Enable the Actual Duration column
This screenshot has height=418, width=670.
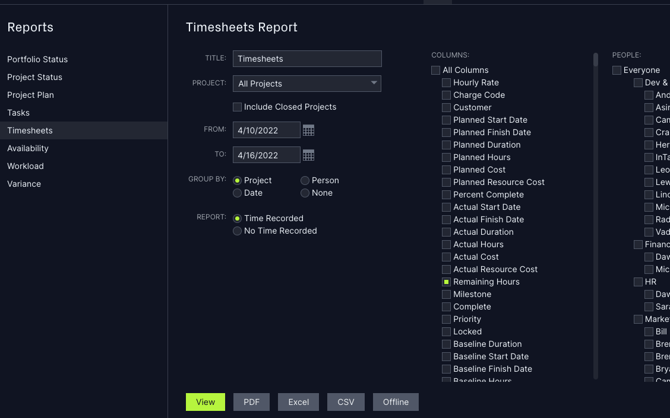click(446, 232)
